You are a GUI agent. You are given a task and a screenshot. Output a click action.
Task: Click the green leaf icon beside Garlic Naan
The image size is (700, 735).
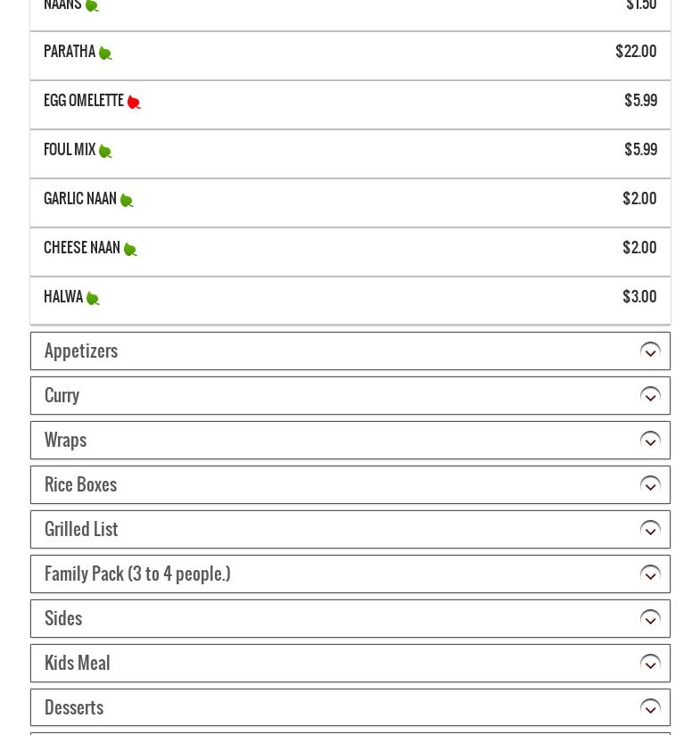pos(127,201)
